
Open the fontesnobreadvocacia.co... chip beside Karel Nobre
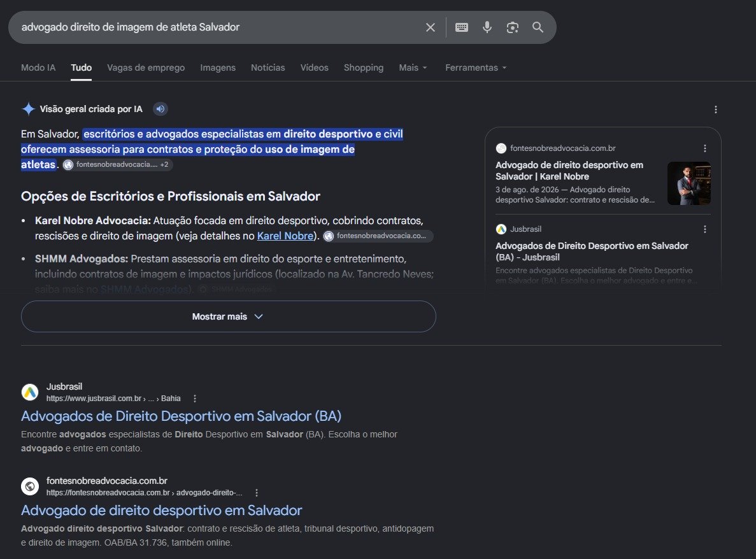[378, 236]
